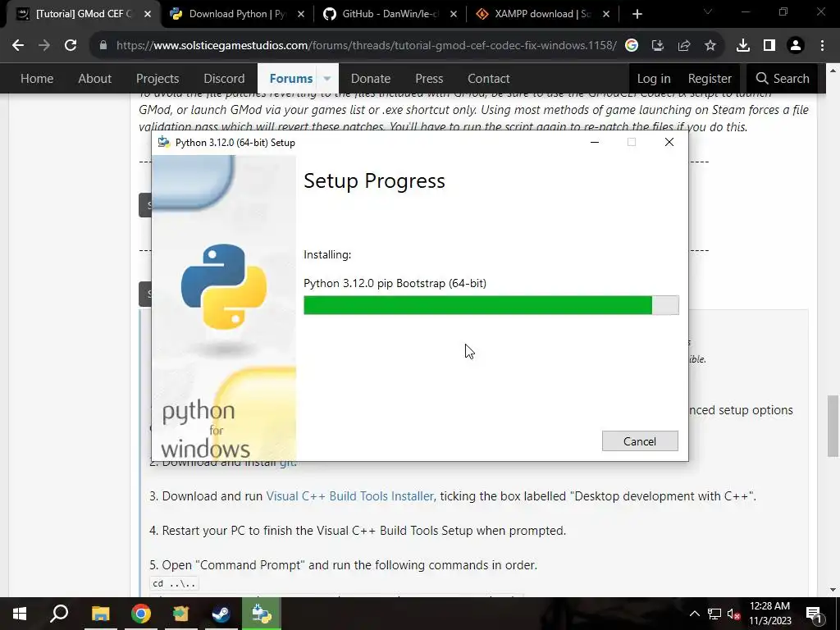840x630 pixels.
Task: Go forward to the next page
Action: point(44,46)
